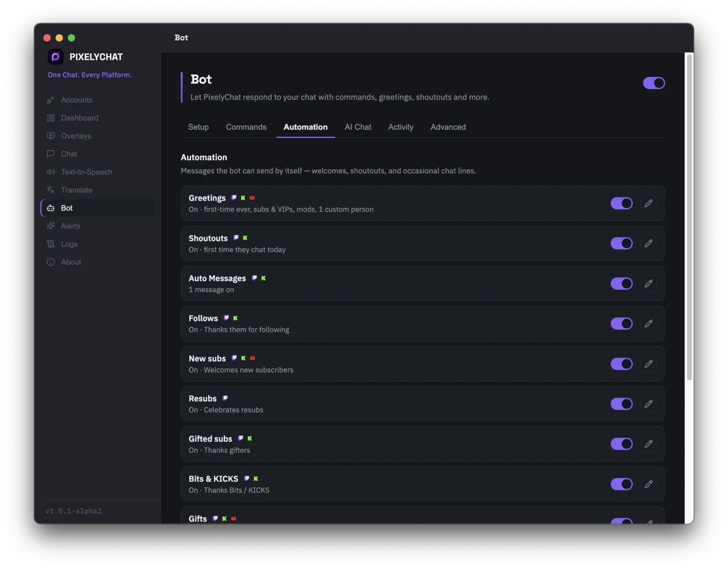This screenshot has width=728, height=569.
Task: Click the Kick icon beside Gifted subs
Action: [x=250, y=438]
